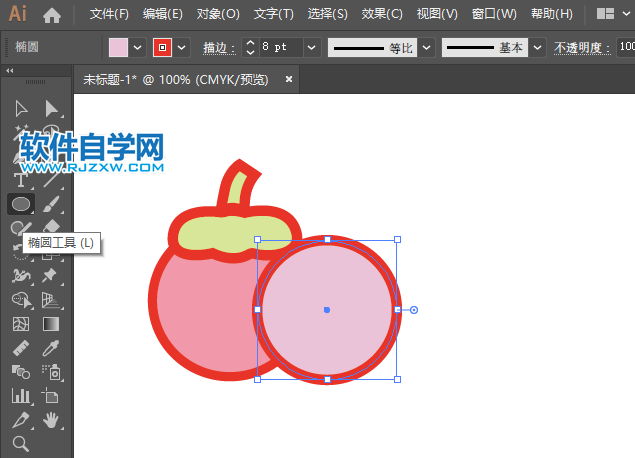Screen dimensions: 635x458
Task: Select the Eraser tool
Action: pyautogui.click(x=51, y=226)
